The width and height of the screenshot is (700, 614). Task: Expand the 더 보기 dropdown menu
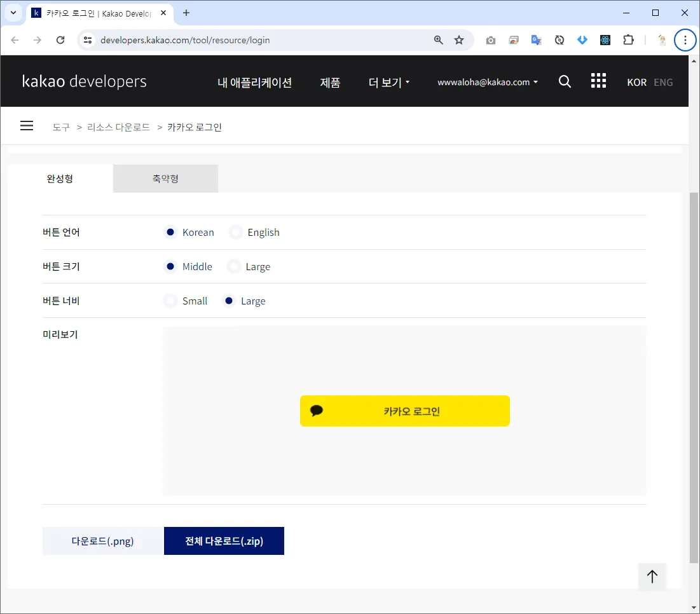389,83
